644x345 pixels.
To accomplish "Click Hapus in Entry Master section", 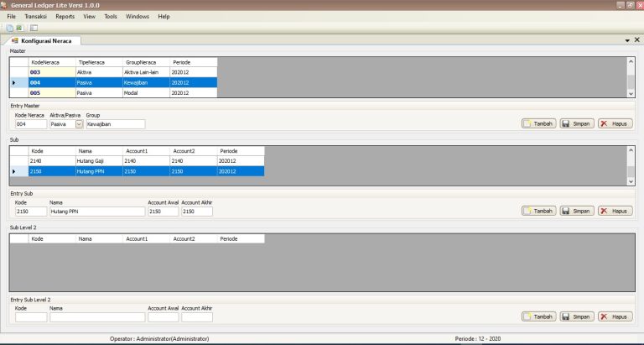I will (x=615, y=123).
